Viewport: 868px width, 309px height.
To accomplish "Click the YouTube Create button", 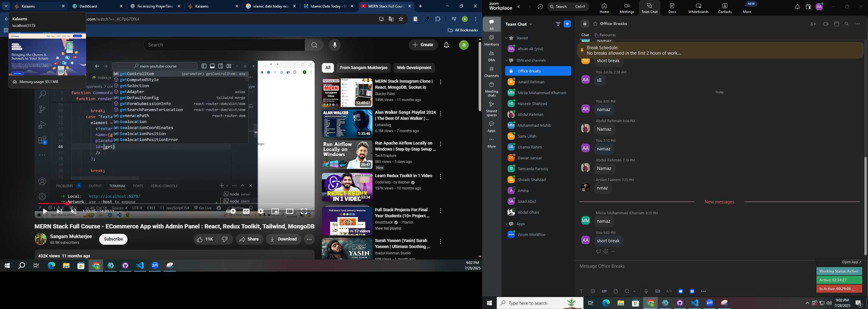I will point(423,45).
